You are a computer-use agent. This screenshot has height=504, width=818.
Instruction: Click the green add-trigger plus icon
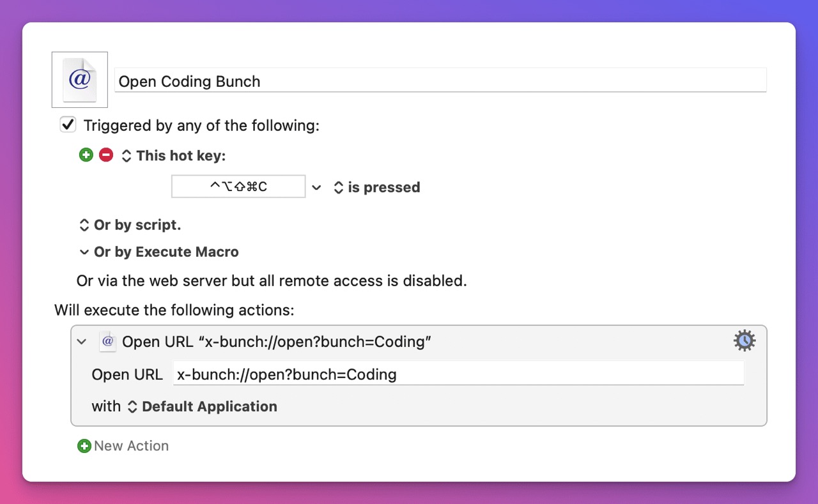[86, 155]
